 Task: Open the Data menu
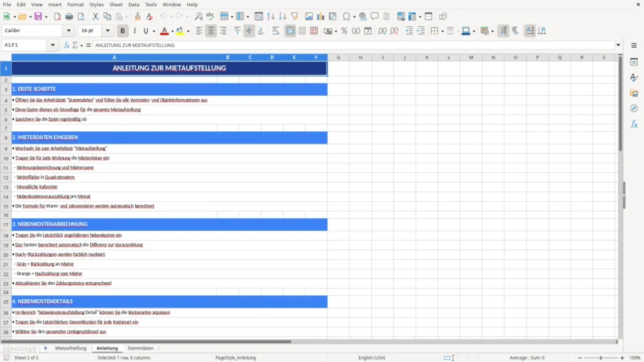tap(133, 4)
